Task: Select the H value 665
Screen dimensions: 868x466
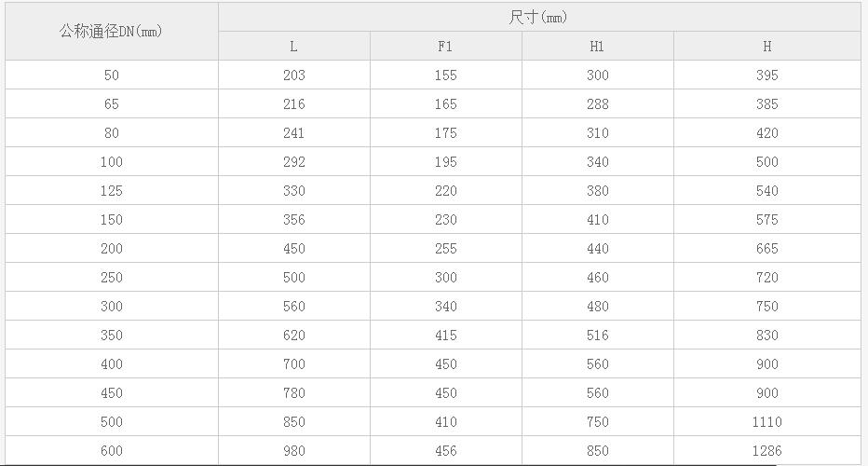Action: pos(766,249)
